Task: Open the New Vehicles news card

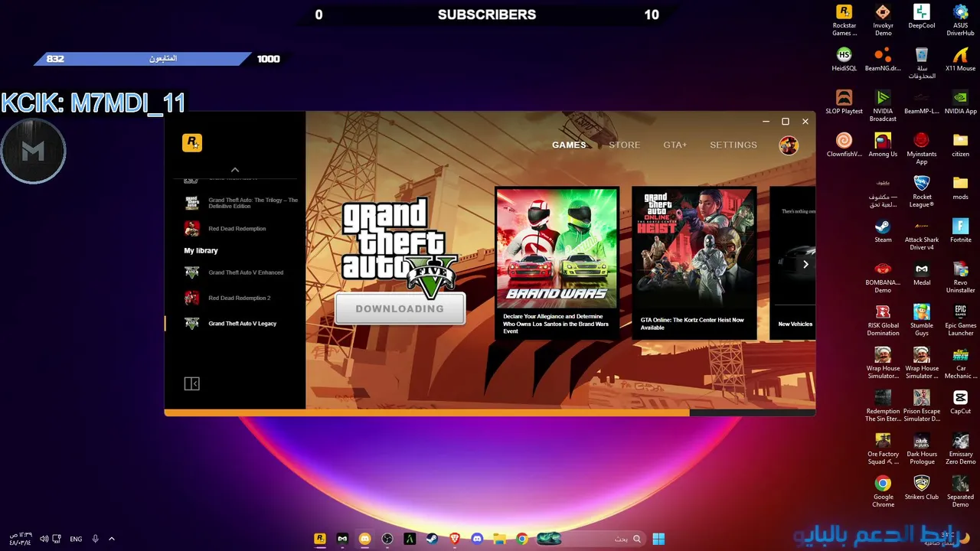Action: (792, 262)
